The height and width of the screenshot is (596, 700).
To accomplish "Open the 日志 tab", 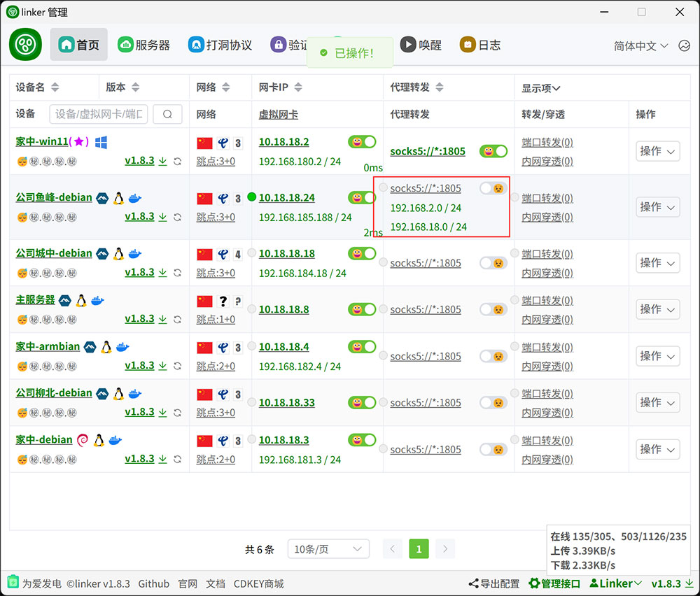I will tap(480, 45).
